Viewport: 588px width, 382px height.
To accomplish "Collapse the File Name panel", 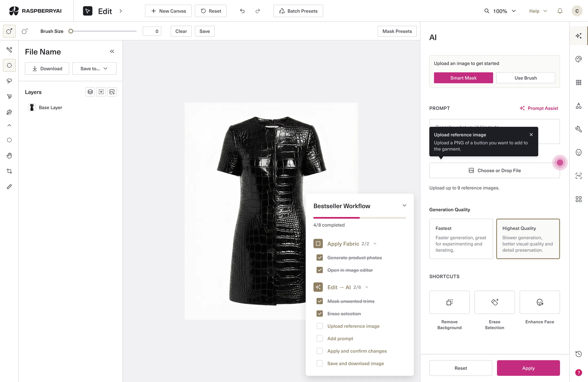I will [x=112, y=51].
